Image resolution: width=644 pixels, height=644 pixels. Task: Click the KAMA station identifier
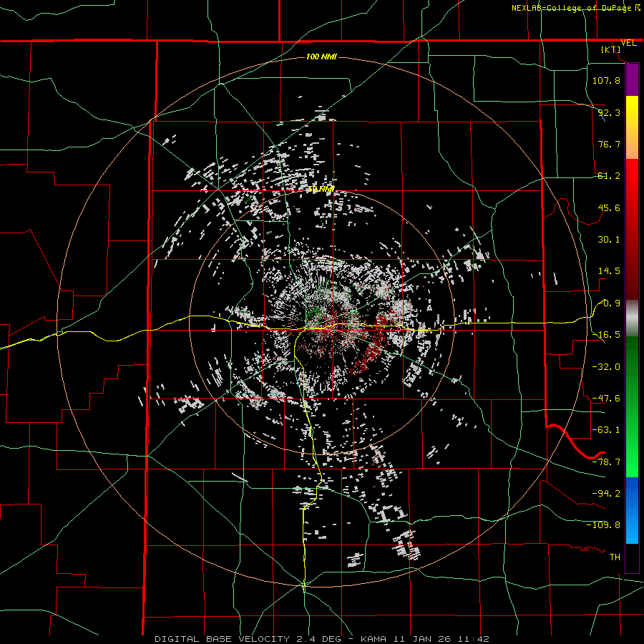(374, 639)
